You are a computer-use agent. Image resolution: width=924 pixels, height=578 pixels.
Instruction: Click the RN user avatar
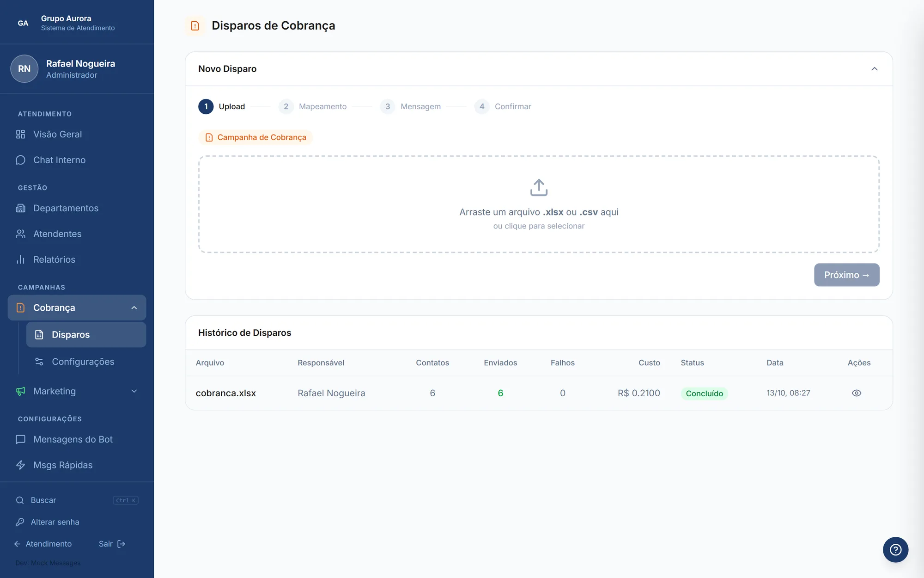[24, 69]
